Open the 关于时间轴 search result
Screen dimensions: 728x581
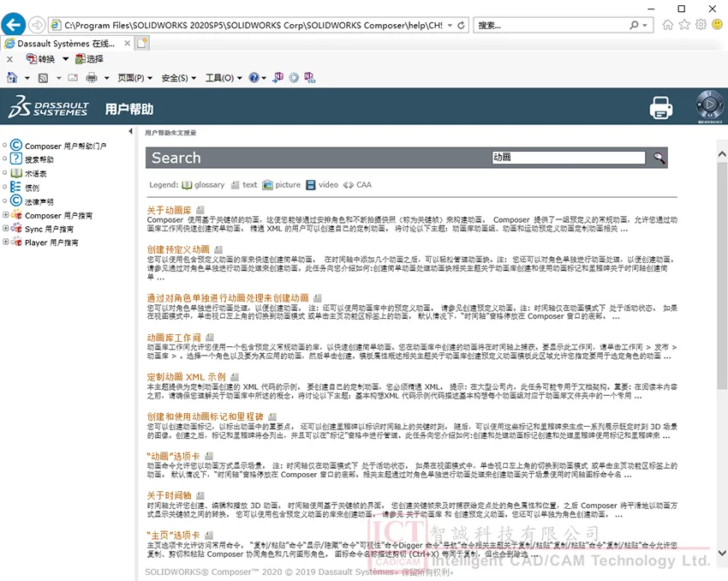coord(169,495)
